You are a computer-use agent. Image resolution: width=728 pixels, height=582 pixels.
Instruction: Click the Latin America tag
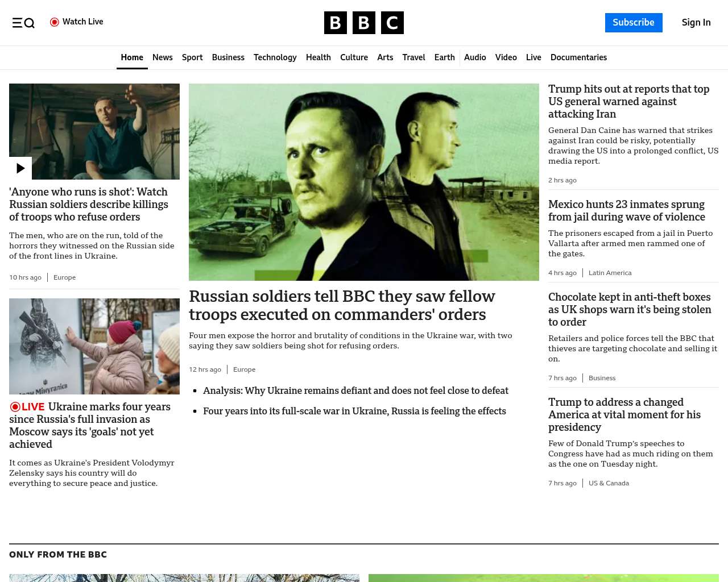pos(610,273)
